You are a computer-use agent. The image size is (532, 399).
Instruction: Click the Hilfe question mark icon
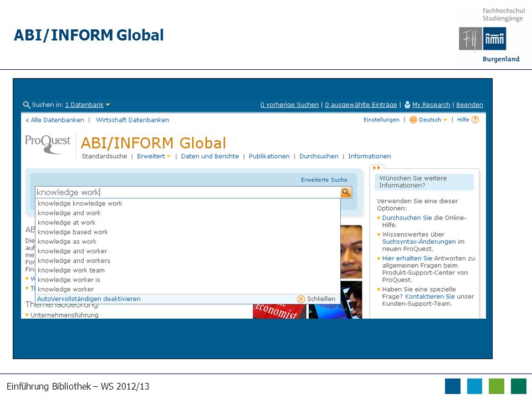coord(475,120)
